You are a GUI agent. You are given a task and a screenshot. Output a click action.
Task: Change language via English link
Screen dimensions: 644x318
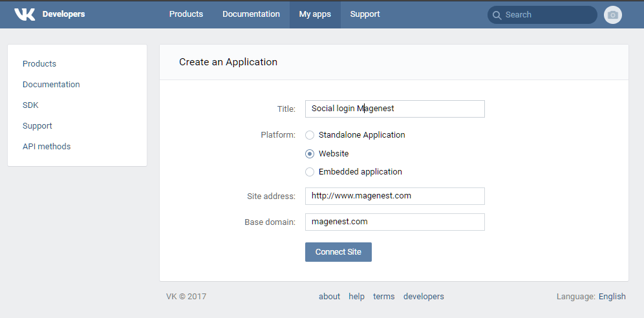click(x=612, y=296)
